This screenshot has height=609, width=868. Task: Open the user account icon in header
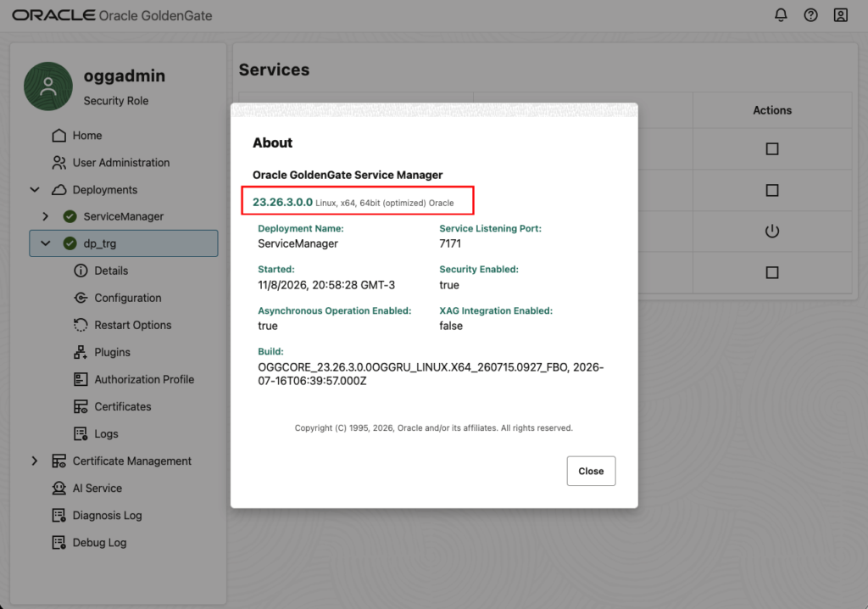tap(840, 15)
